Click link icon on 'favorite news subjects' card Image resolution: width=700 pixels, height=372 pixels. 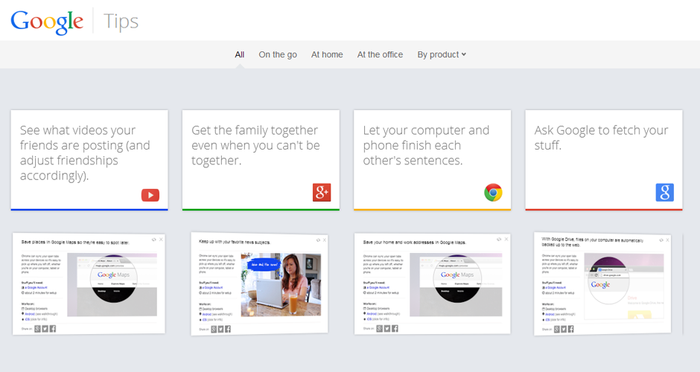[318, 240]
